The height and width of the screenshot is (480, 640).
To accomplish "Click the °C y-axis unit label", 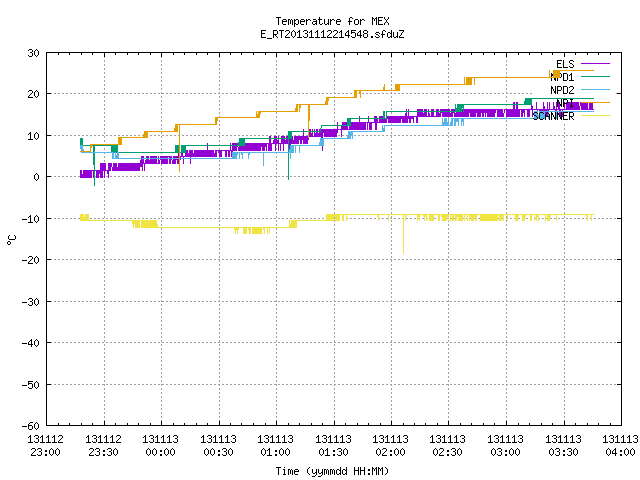I will coord(11,240).
